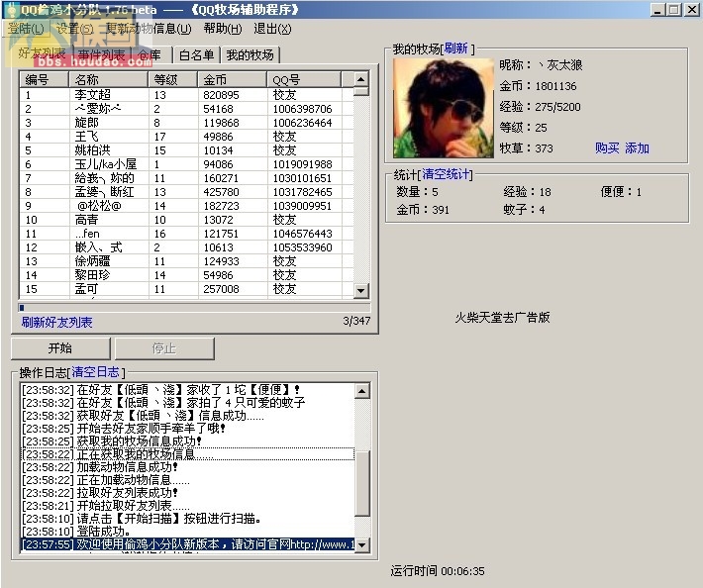Click the 停止 button
Screen dimensions: 703x588
164,348
